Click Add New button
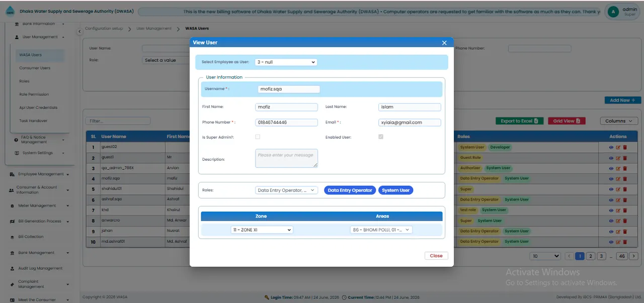 [623, 100]
